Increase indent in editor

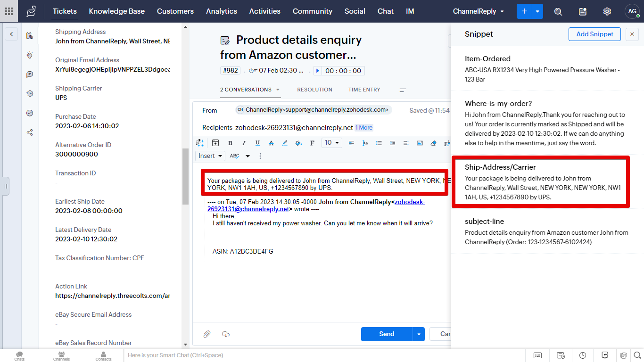(x=392, y=143)
